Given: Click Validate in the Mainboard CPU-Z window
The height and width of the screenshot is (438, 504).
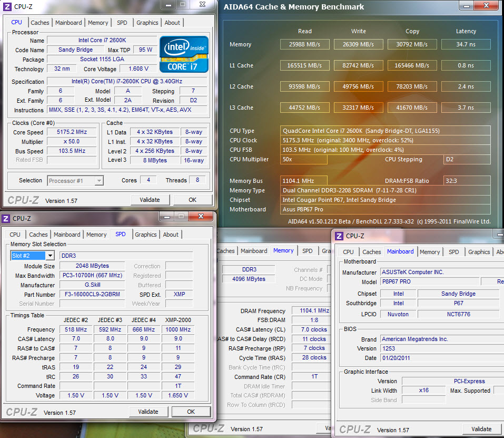Looking at the screenshot, I should click(481, 429).
